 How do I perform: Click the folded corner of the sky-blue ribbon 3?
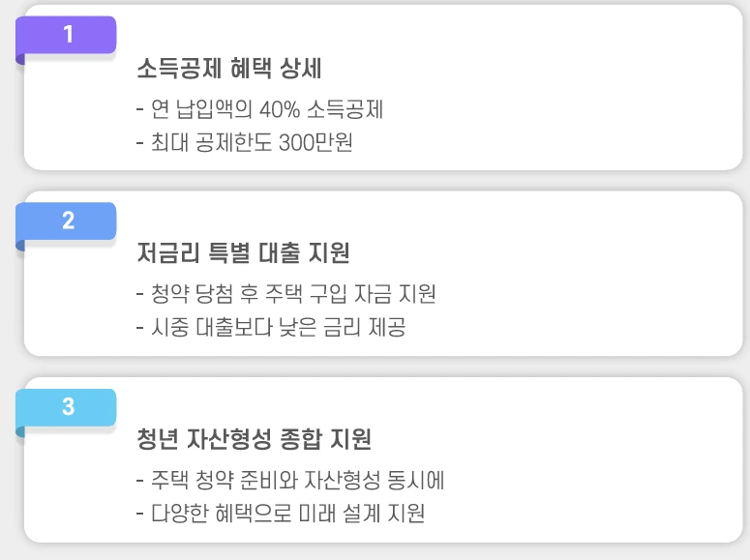[20, 431]
